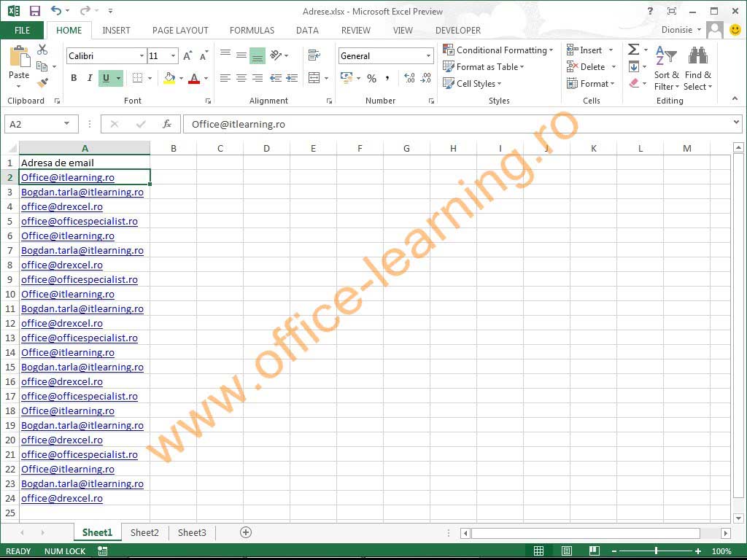This screenshot has height=560, width=747.
Task: Click the formula bar input field
Action: (x=458, y=124)
